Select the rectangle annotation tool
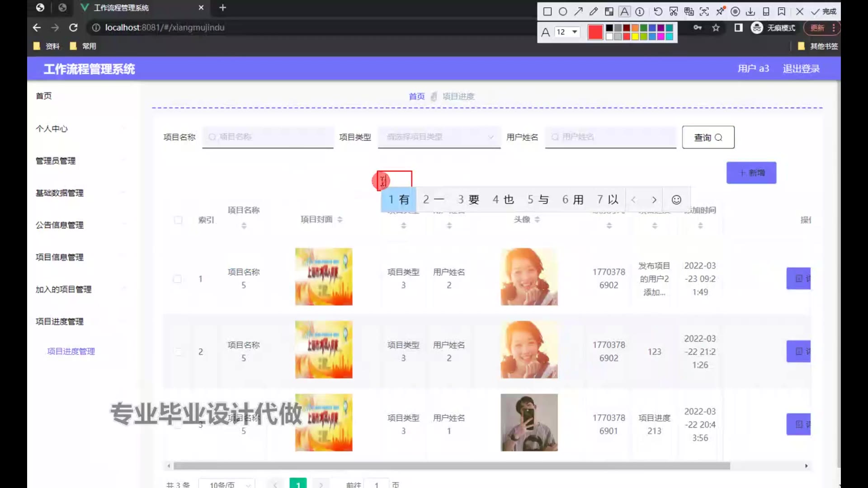Image resolution: width=868 pixels, height=488 pixels. [547, 12]
